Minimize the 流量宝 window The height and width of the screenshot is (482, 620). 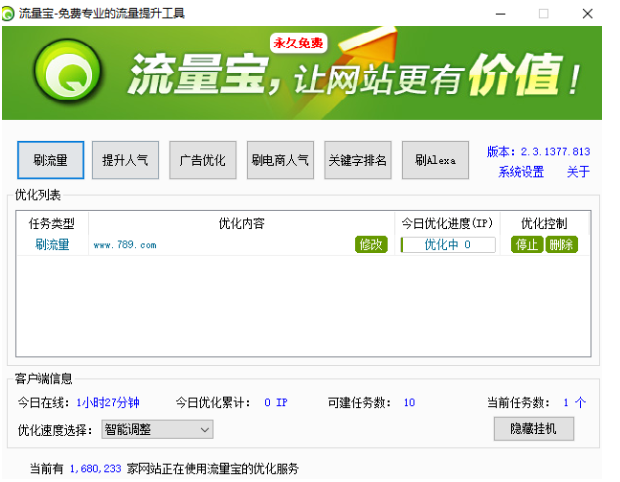coord(501,14)
